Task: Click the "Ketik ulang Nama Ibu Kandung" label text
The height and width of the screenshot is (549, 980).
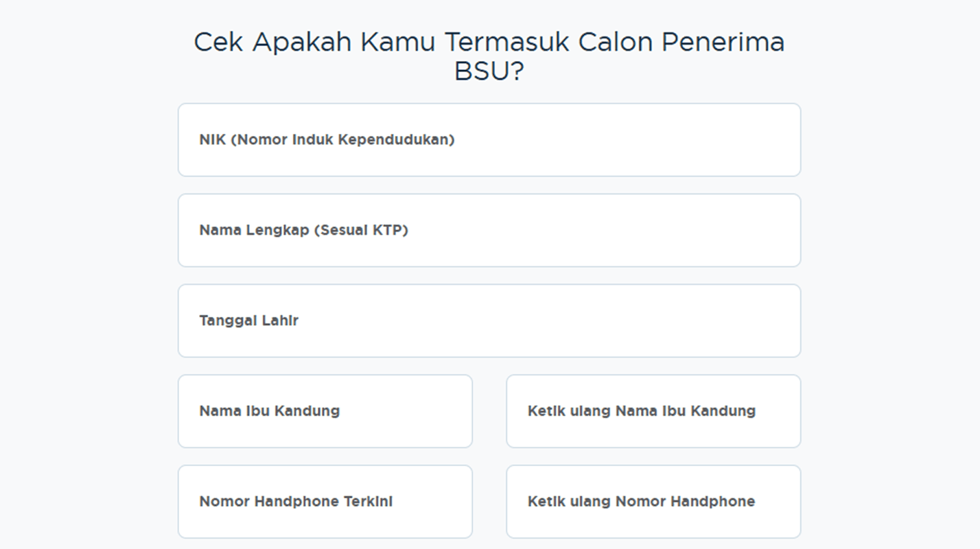Action: point(641,411)
